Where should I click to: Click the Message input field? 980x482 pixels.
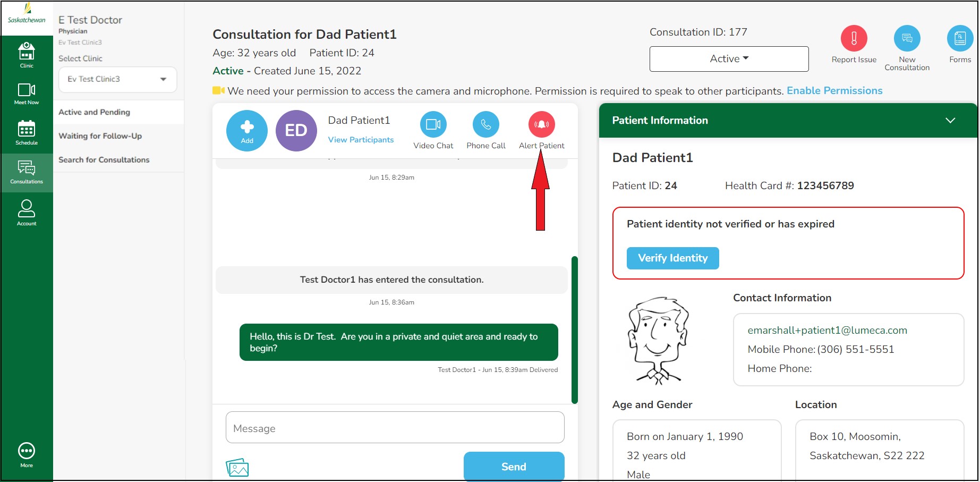[x=395, y=428]
